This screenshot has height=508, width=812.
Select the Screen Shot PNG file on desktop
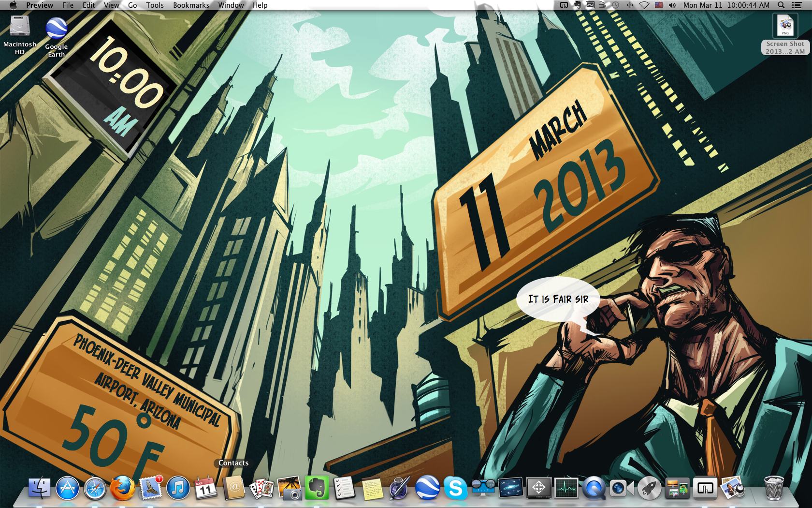[x=785, y=34]
